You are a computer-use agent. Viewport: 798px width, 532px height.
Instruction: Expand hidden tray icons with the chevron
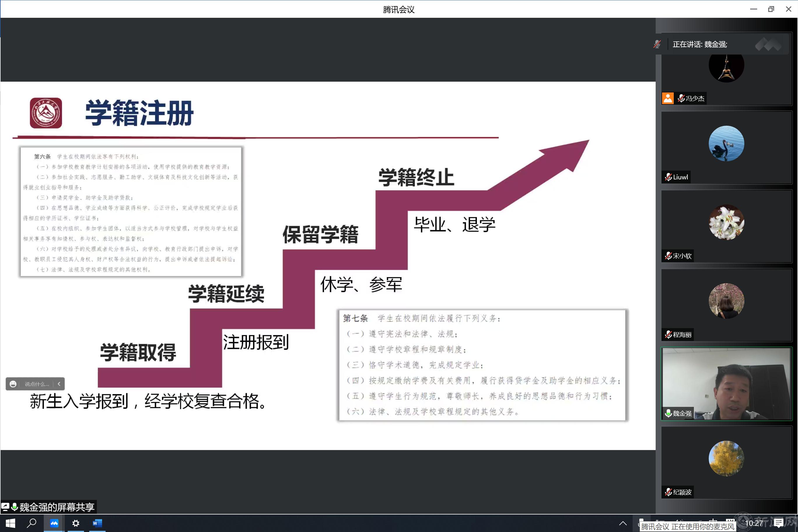tap(623, 524)
